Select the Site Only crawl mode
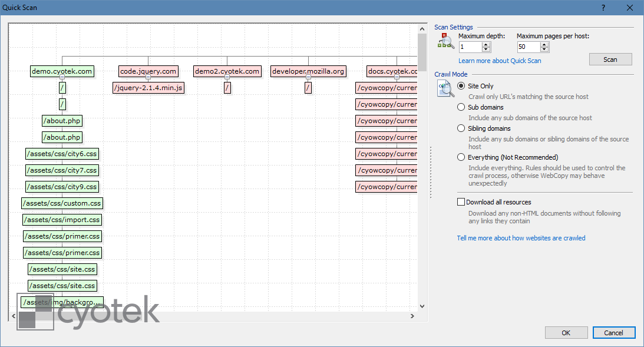Image resolution: width=644 pixels, height=347 pixels. point(461,85)
